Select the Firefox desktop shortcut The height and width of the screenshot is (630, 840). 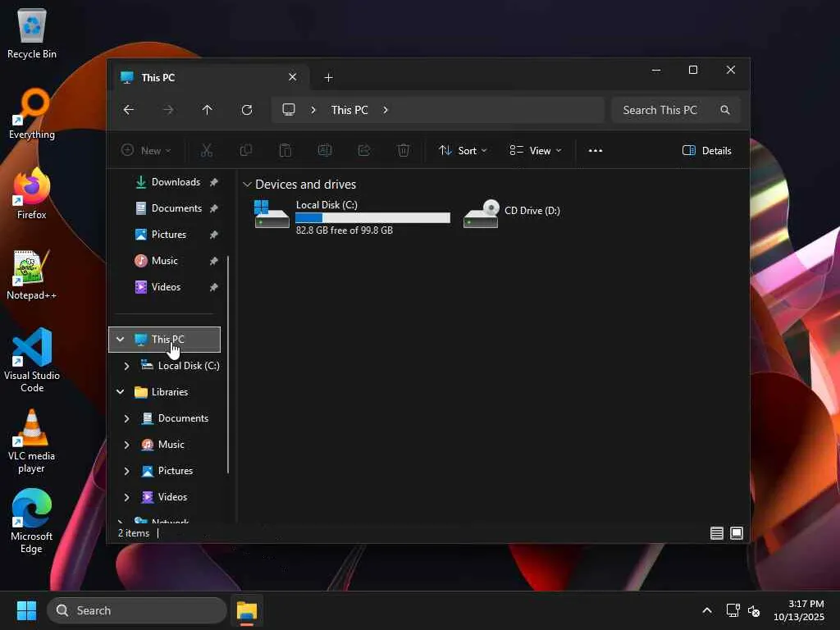(32, 194)
